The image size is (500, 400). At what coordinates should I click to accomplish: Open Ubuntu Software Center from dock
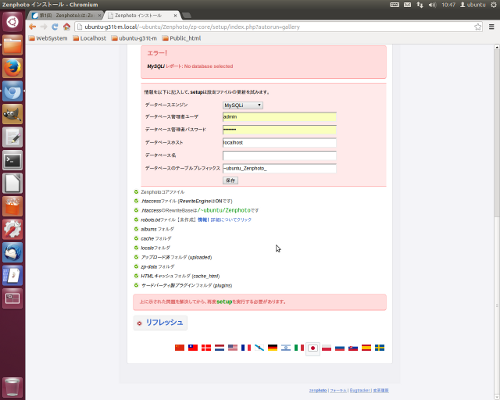click(13, 206)
